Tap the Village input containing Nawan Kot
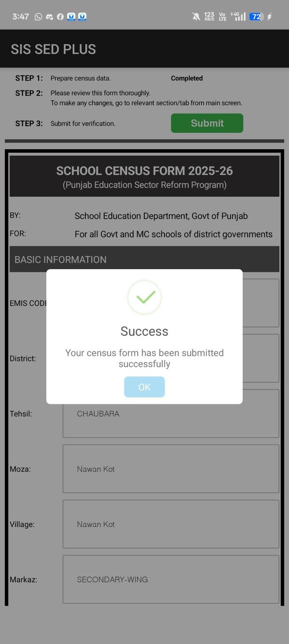 (x=170, y=524)
